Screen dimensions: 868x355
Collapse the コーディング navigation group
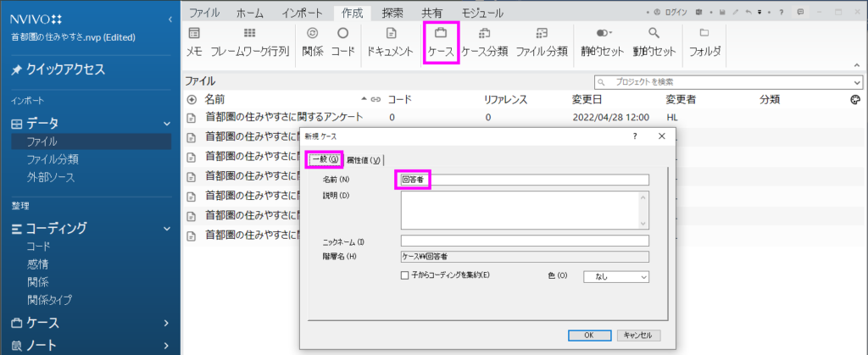coord(166,228)
